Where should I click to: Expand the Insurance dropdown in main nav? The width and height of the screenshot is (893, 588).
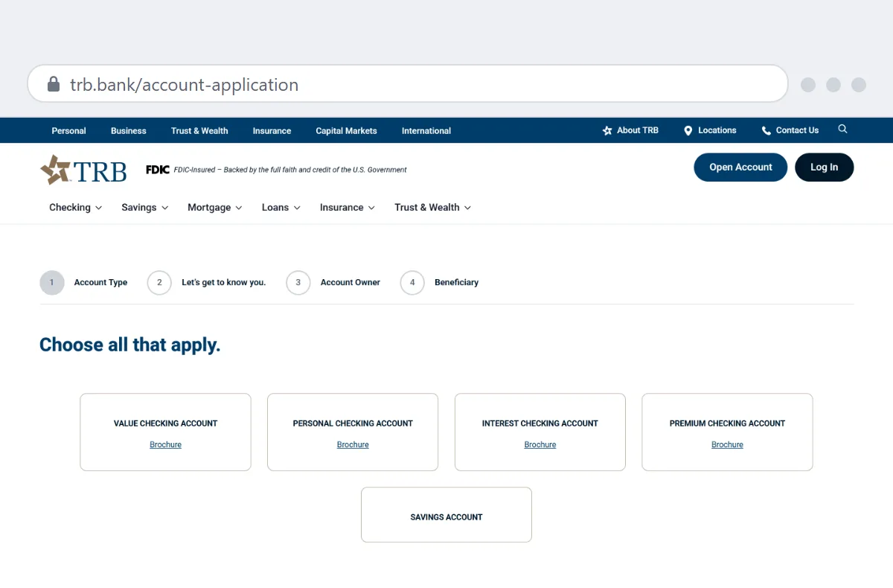(x=348, y=208)
